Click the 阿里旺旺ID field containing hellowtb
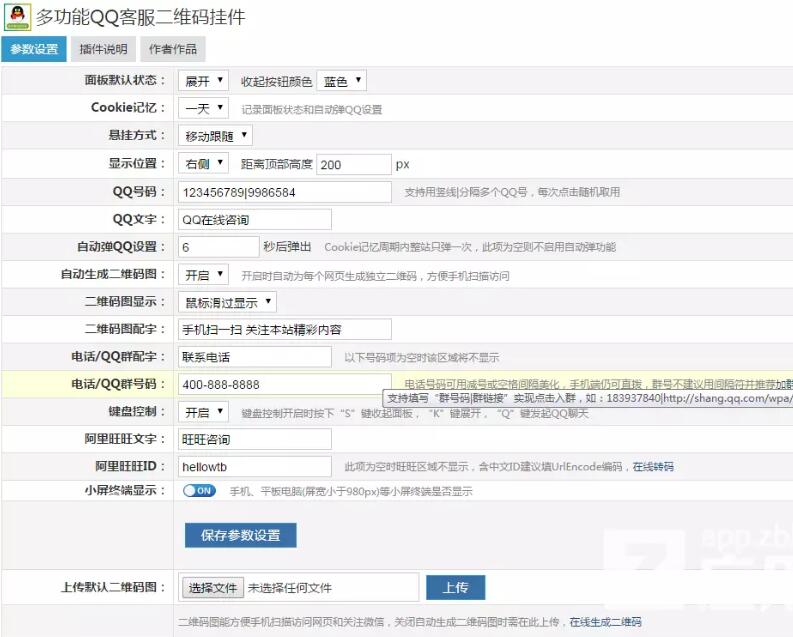Viewport: 793px width, 637px height. [255, 466]
